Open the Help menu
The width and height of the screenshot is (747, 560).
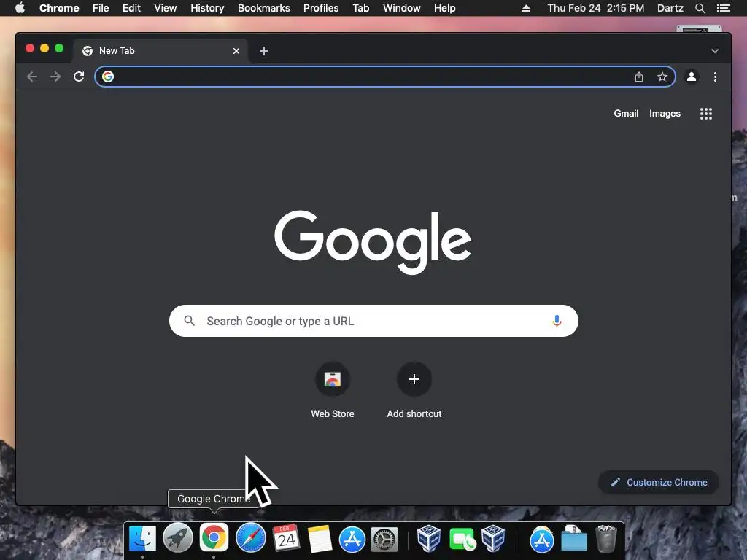click(444, 8)
